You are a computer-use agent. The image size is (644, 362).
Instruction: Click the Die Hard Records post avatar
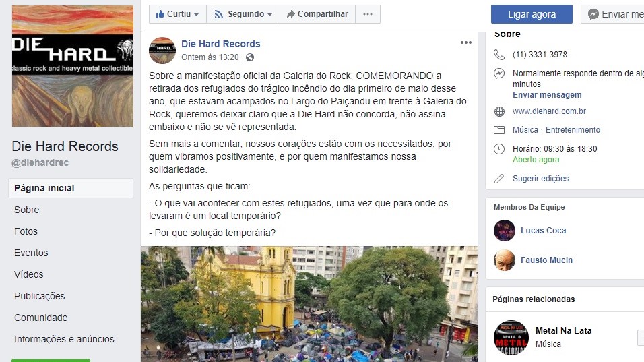162,51
